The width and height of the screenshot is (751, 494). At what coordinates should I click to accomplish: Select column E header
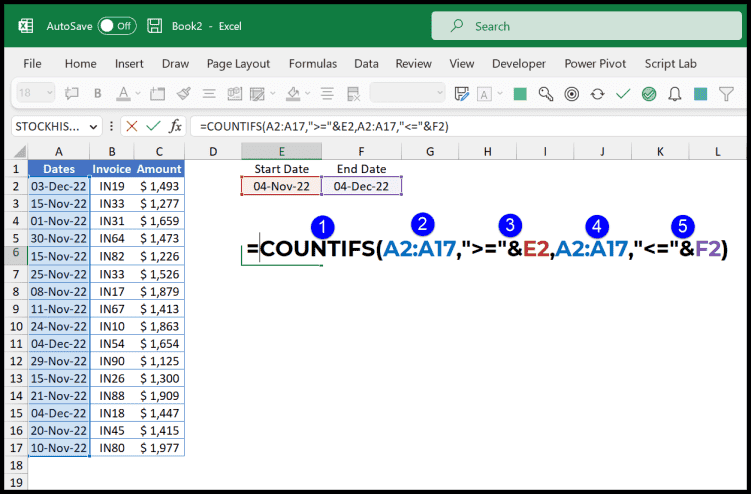click(282, 151)
